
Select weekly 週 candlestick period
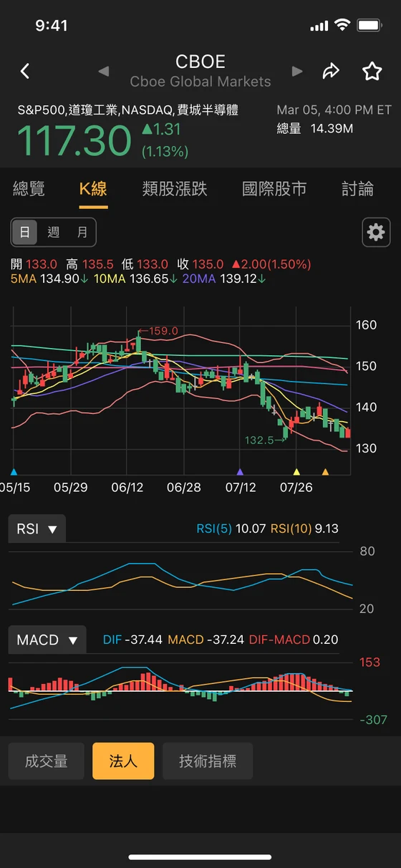(x=53, y=232)
